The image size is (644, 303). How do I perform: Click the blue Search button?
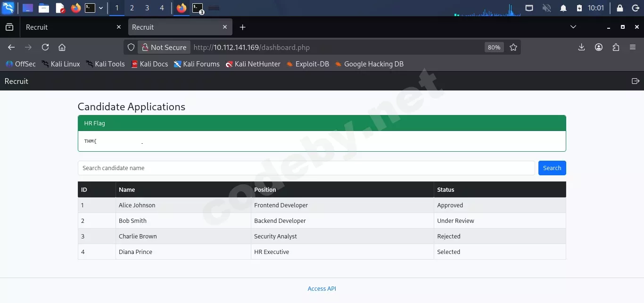(552, 168)
